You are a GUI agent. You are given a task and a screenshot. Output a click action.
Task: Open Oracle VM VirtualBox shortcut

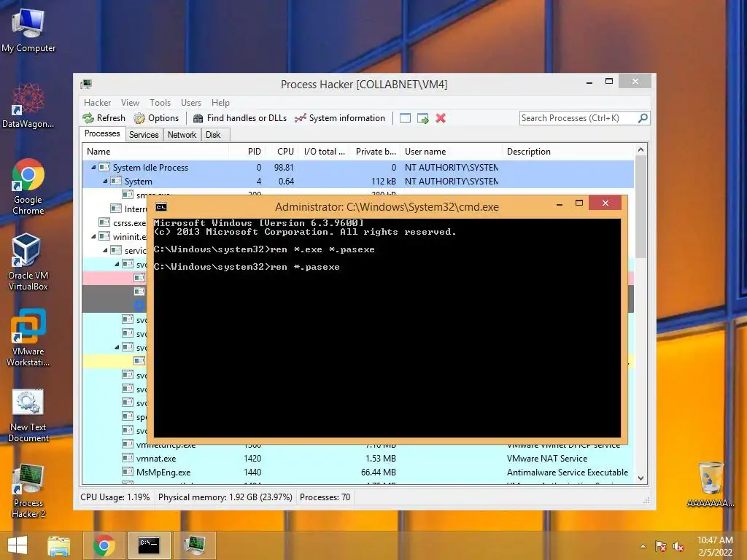pos(28,262)
